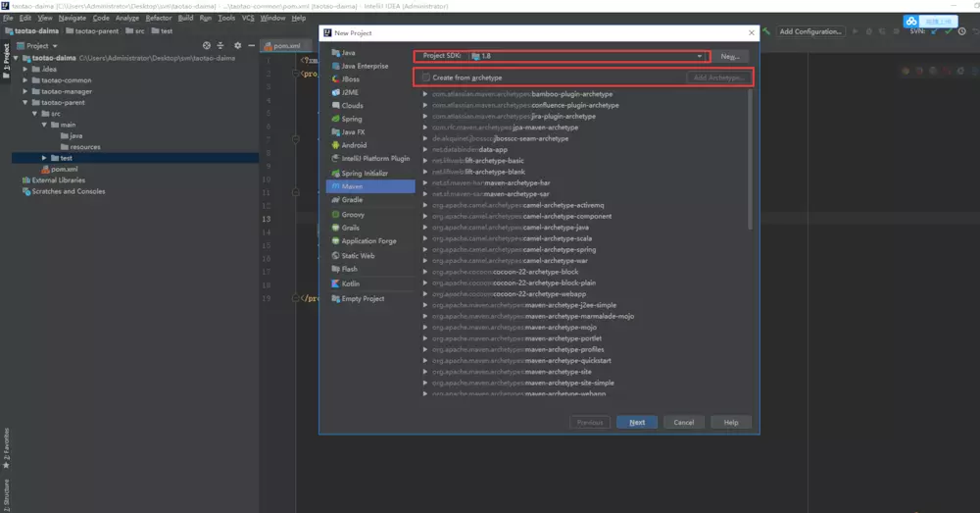
Task: Expand taotao-manager module in project tree
Action: [25, 91]
